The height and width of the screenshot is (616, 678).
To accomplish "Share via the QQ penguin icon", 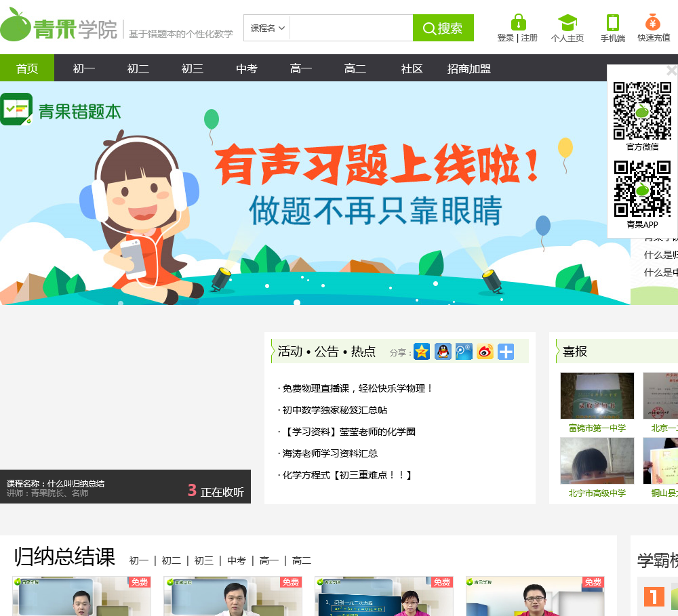I will 443,352.
